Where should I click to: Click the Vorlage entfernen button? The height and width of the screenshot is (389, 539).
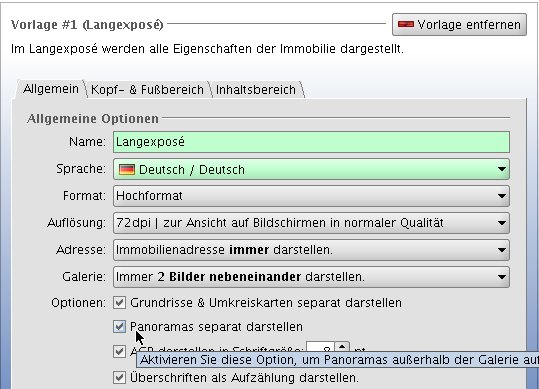[x=459, y=24]
